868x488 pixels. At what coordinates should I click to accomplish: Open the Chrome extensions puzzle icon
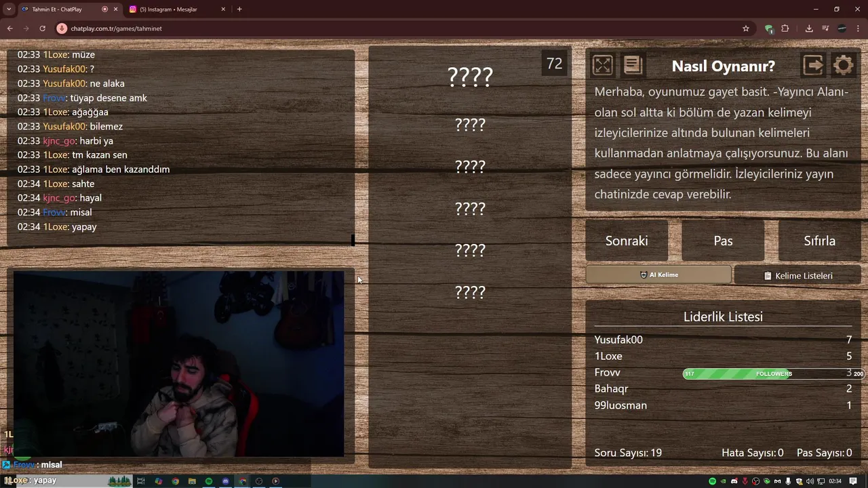coord(785,28)
